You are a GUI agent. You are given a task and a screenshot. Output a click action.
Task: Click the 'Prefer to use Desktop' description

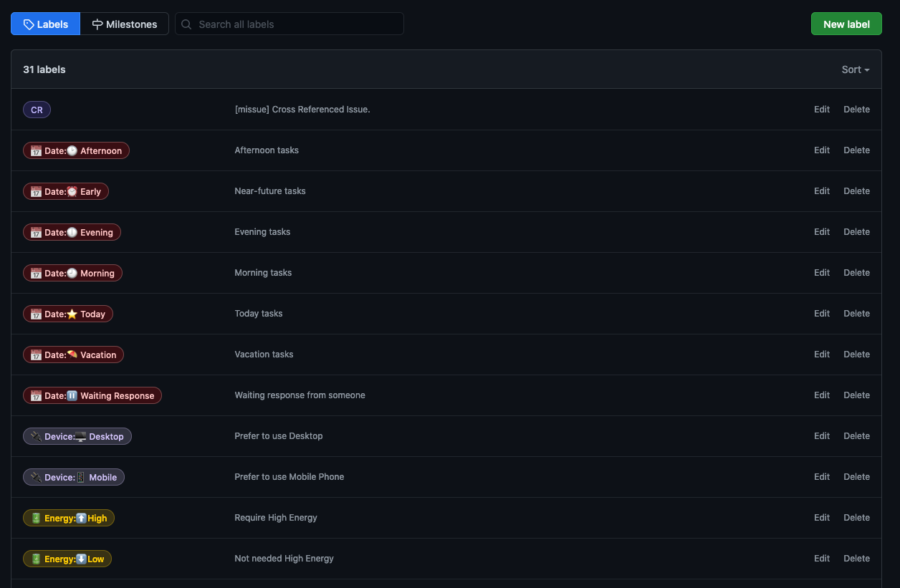(x=279, y=436)
